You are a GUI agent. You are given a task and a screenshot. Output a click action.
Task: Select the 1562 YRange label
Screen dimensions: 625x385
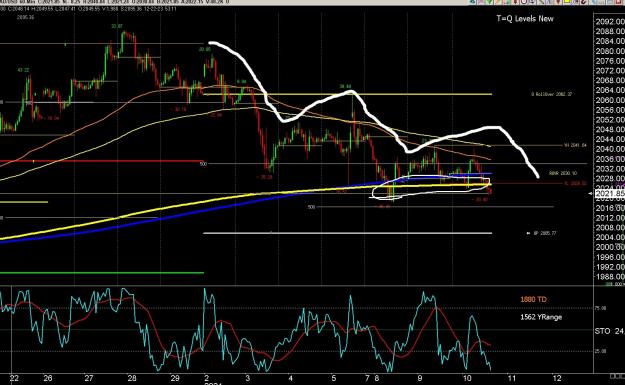click(541, 317)
